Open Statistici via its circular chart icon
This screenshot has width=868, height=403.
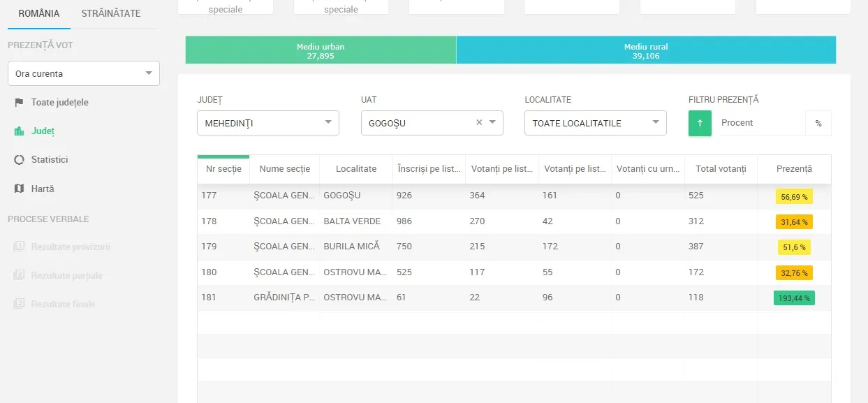coord(19,160)
